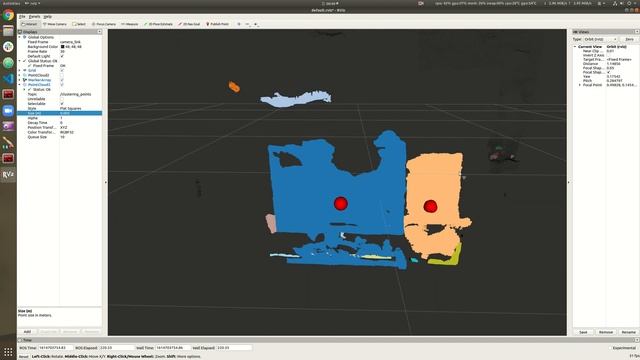Click the blue marker sphere's red center
Screen dimensions: 640x360
point(341,203)
